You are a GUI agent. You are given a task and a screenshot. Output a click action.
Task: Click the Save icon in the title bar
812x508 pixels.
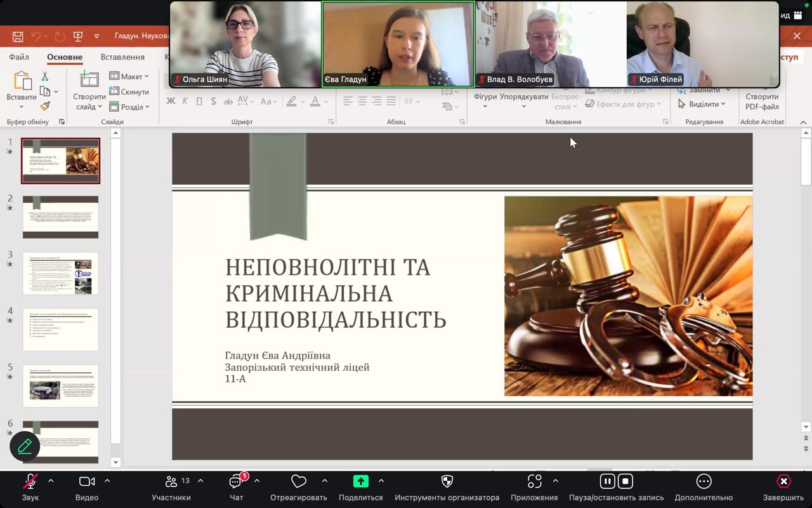(x=18, y=37)
